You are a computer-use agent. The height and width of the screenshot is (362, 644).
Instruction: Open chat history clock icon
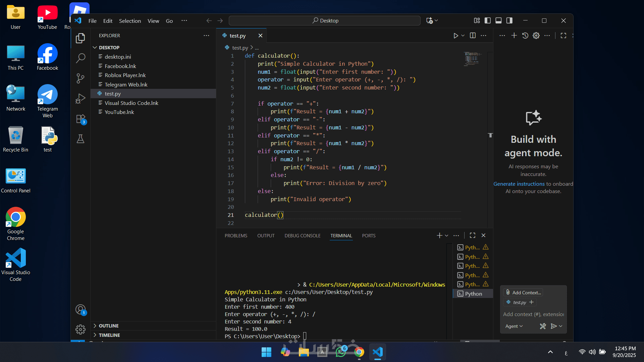click(x=525, y=36)
